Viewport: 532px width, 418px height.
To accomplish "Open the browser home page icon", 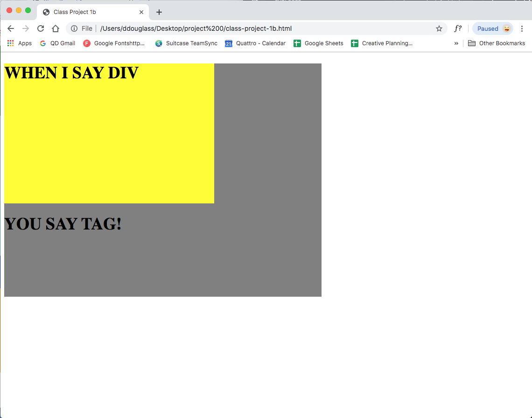I will point(56,28).
